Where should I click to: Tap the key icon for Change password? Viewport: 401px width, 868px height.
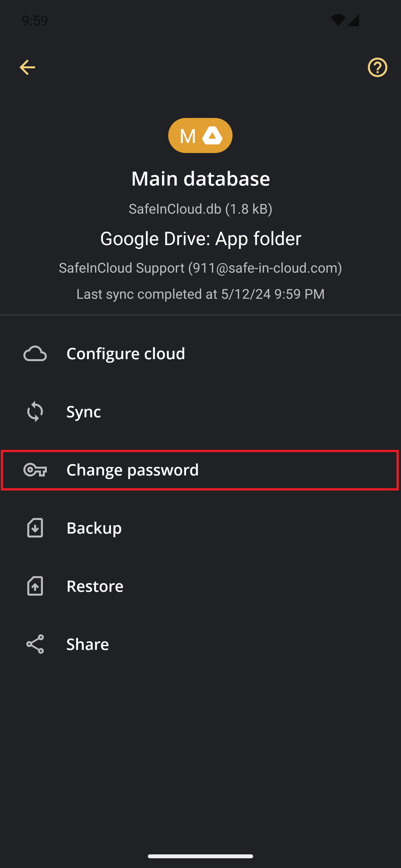[35, 470]
